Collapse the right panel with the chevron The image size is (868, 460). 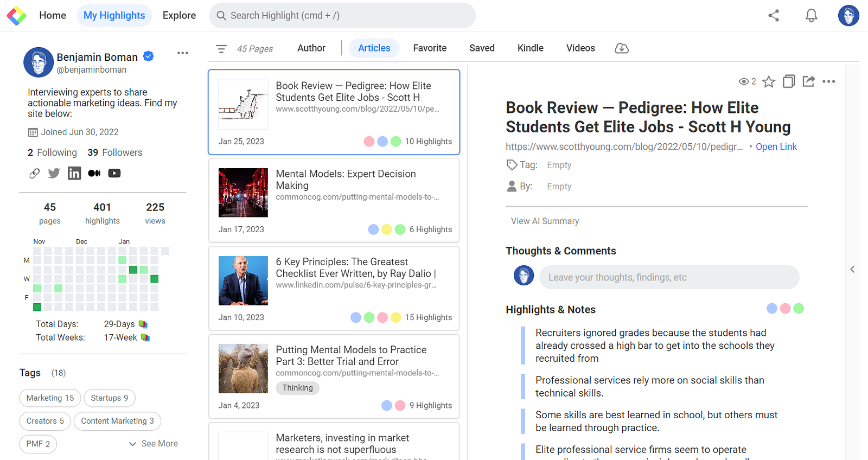coord(852,269)
